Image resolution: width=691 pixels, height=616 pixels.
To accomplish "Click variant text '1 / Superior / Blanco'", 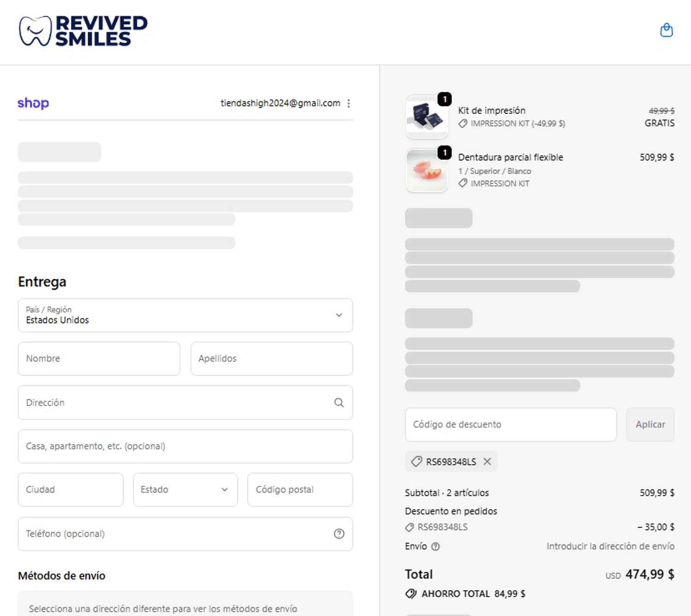I will pos(495,171).
